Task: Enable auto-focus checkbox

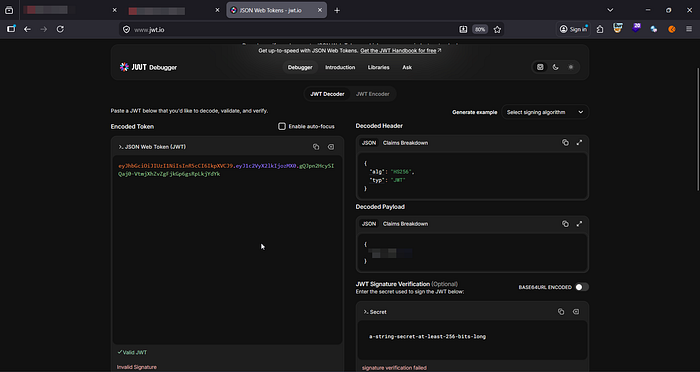Action: pyautogui.click(x=282, y=126)
